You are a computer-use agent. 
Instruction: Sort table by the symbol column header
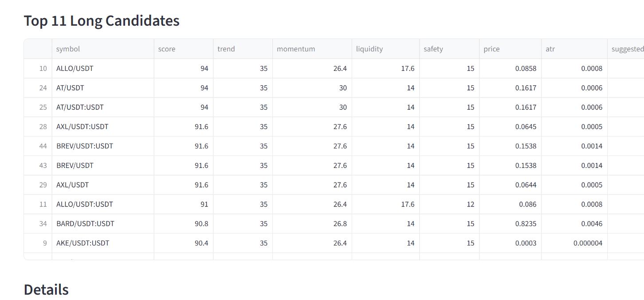(103, 49)
